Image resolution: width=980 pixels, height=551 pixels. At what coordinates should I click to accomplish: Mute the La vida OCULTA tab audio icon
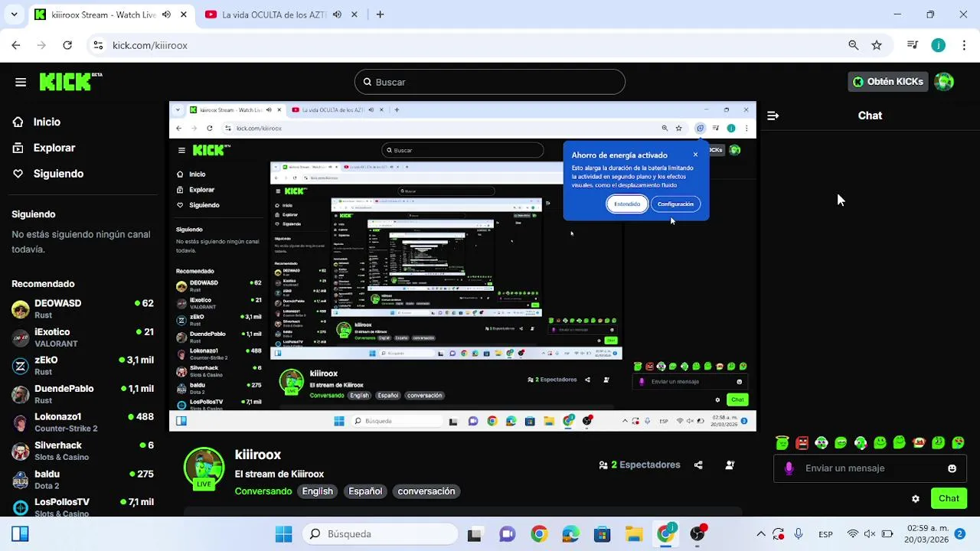337,15
